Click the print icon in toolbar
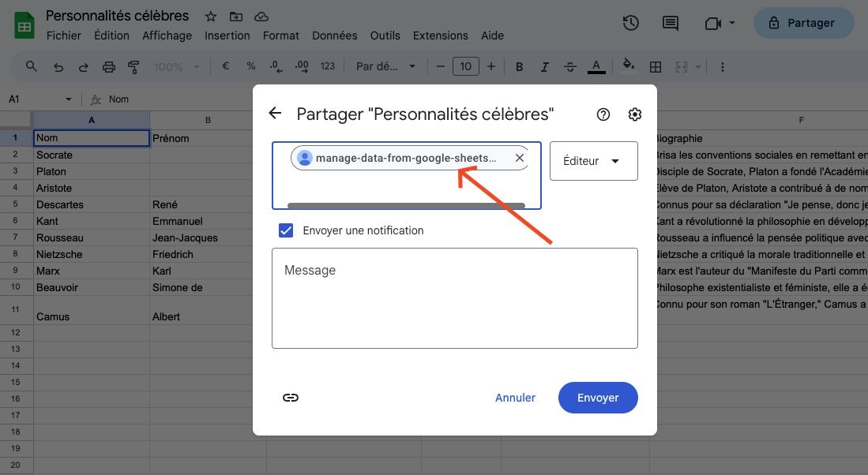Screen dimensions: 868x475 click(109, 66)
